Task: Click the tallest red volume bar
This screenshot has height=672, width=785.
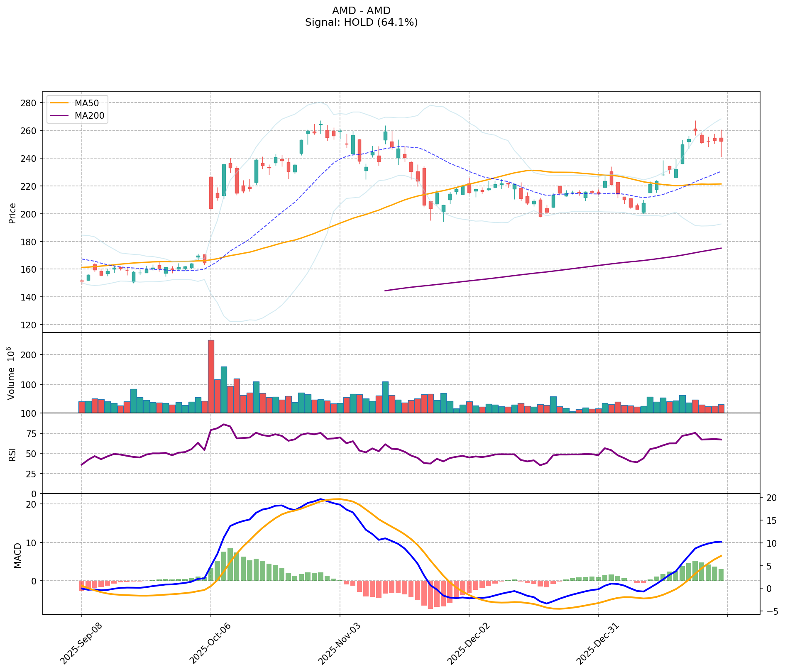Action: pos(211,376)
